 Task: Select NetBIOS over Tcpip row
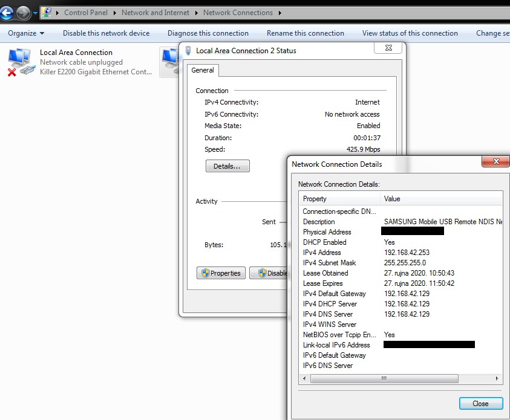point(400,335)
